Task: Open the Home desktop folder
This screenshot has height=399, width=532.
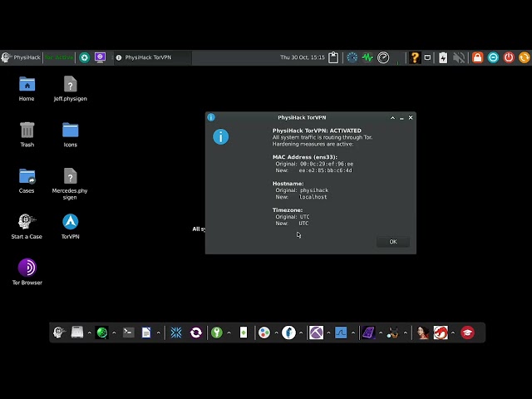Action: tap(27, 89)
